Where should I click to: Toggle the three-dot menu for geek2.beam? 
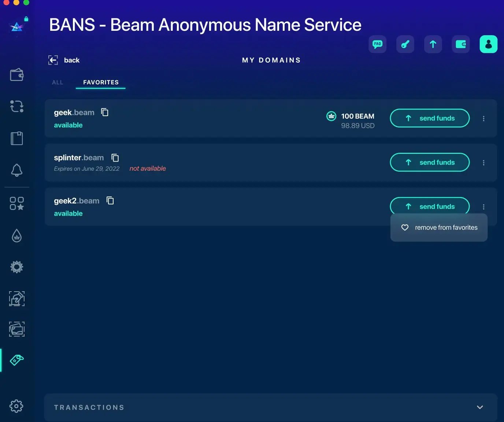[483, 207]
